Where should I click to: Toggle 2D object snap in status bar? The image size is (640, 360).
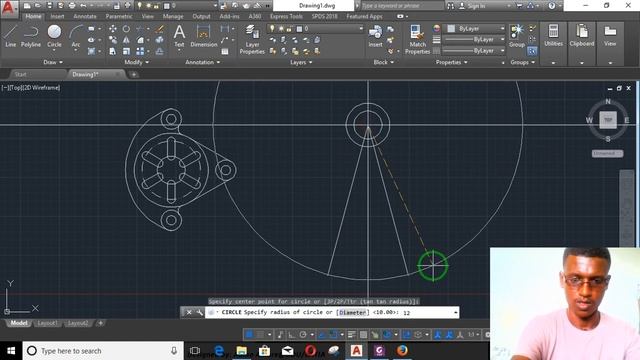(x=333, y=335)
